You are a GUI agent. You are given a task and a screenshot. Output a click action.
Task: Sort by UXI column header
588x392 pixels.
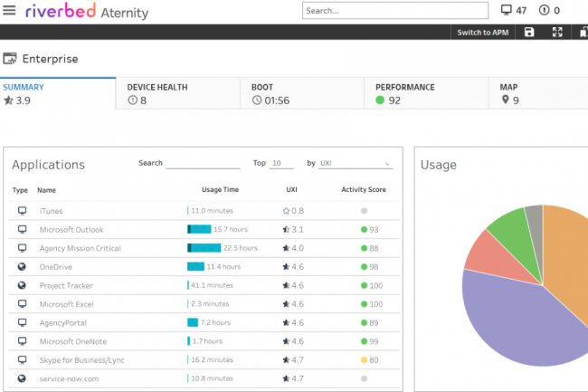(x=291, y=190)
